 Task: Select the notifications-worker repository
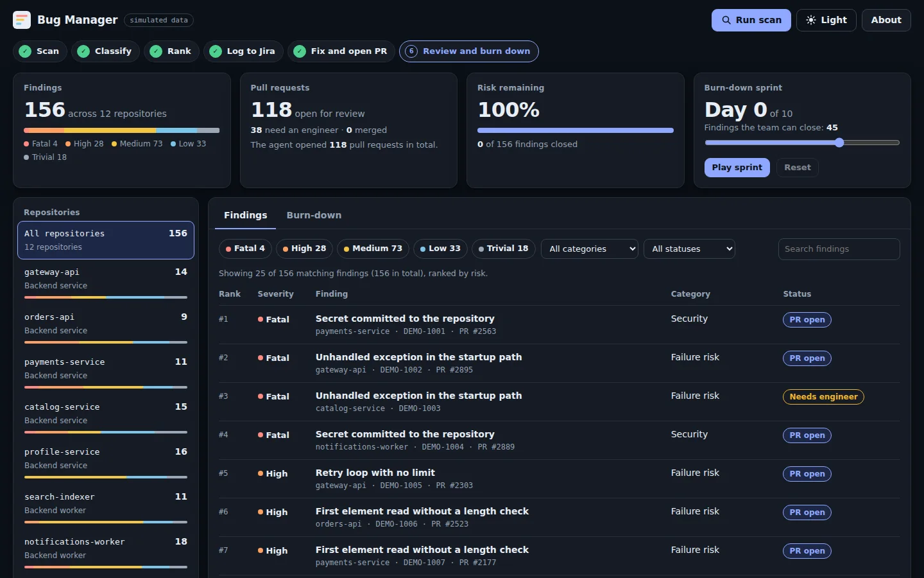point(106,552)
